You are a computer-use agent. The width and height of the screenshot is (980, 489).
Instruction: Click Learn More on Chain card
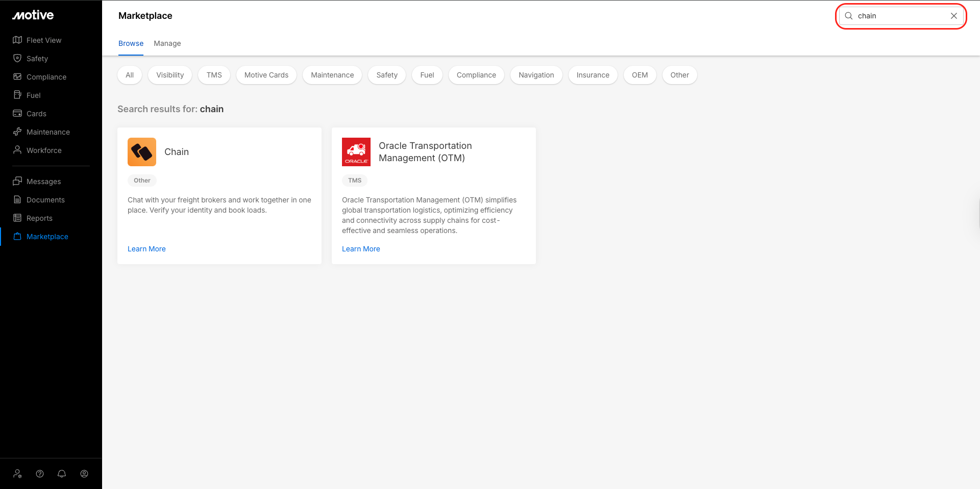click(x=146, y=249)
